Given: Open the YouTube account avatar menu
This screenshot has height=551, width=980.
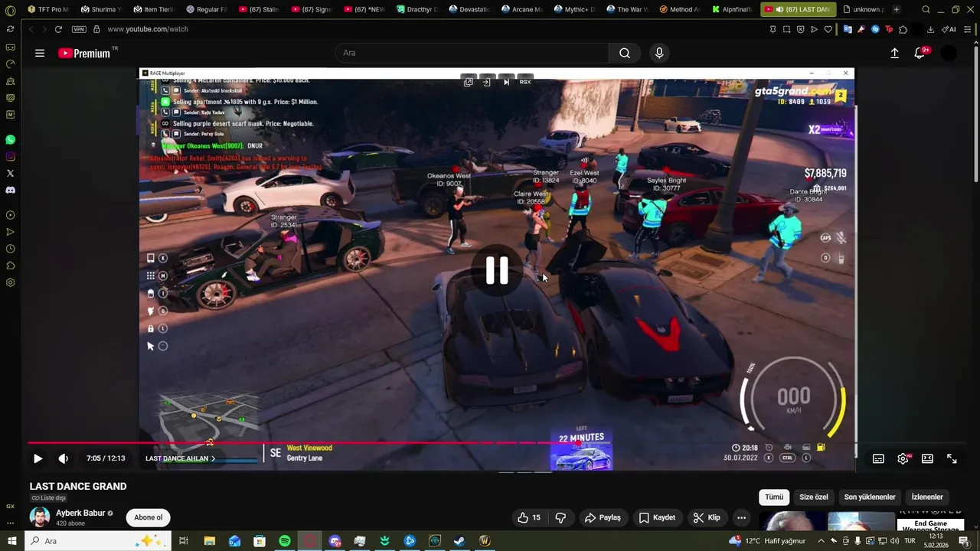Looking at the screenshot, I should [x=949, y=53].
